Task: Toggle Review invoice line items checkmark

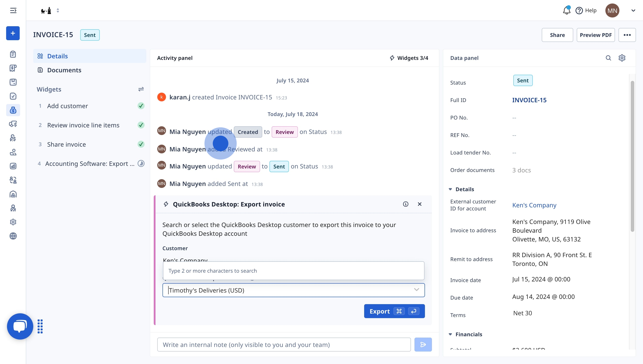Action: 141,125
